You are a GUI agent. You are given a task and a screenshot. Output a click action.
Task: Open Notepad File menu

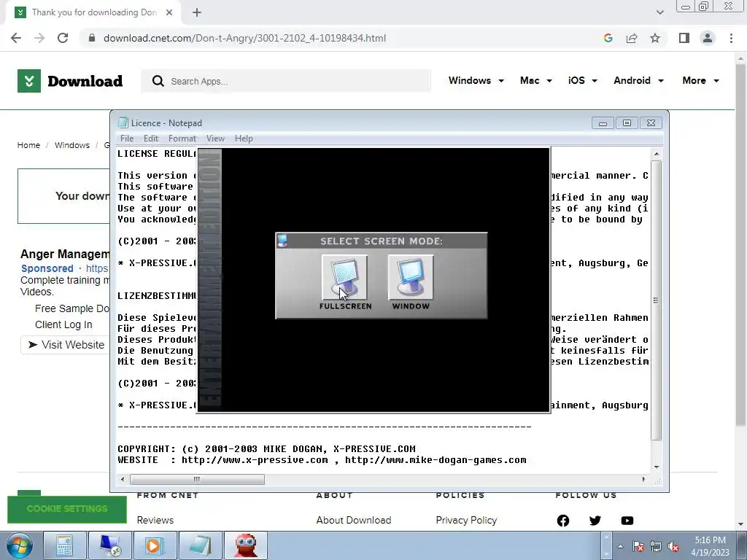pyautogui.click(x=127, y=139)
